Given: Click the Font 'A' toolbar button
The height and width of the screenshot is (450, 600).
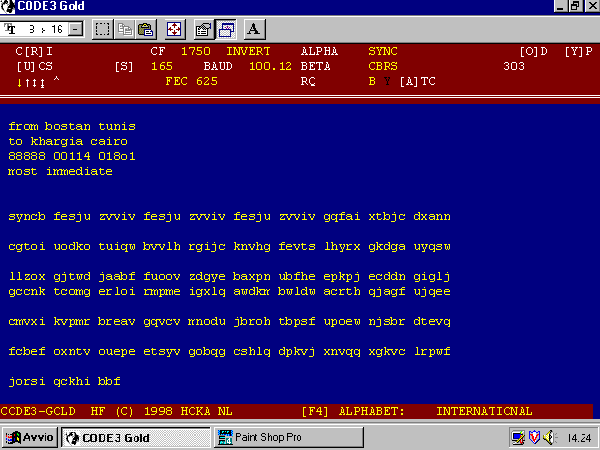Looking at the screenshot, I should click(253, 28).
